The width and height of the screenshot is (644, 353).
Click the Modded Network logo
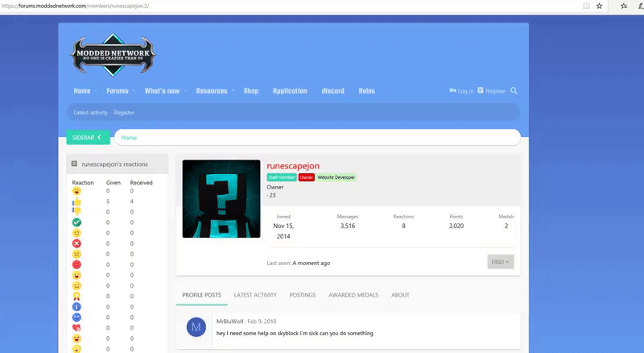point(113,55)
